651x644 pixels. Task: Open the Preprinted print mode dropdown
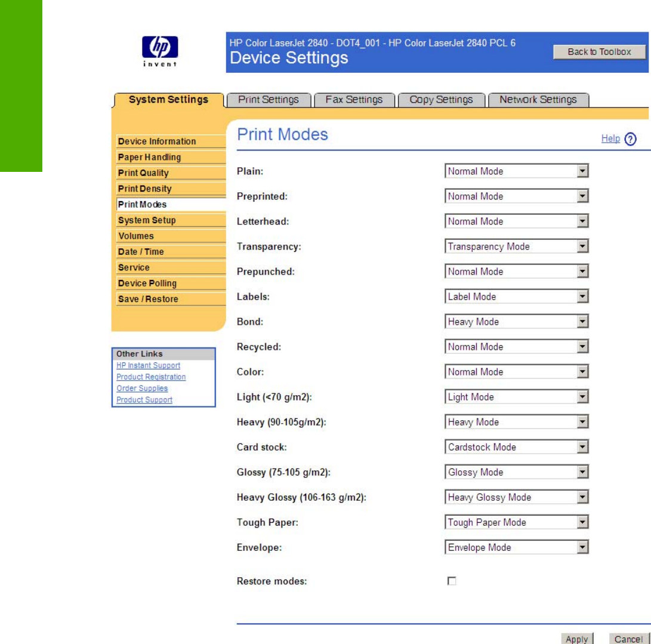[517, 196]
